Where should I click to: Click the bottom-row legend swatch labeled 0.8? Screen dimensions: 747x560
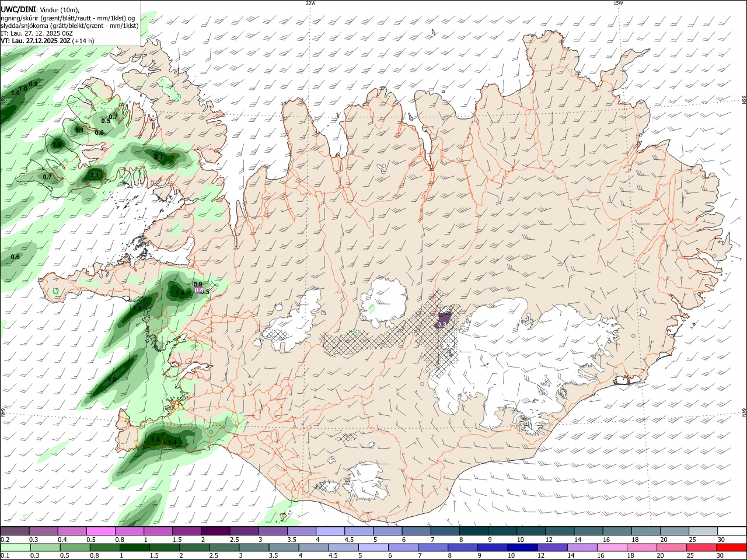pyautogui.click(x=104, y=547)
